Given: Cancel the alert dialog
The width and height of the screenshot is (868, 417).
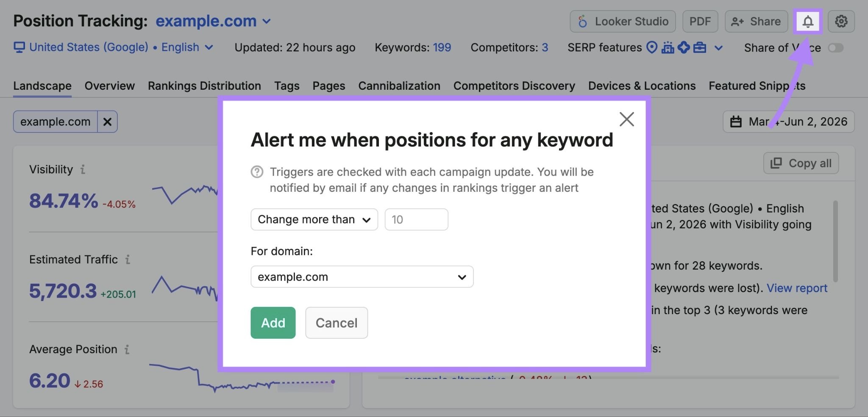Looking at the screenshot, I should point(337,323).
